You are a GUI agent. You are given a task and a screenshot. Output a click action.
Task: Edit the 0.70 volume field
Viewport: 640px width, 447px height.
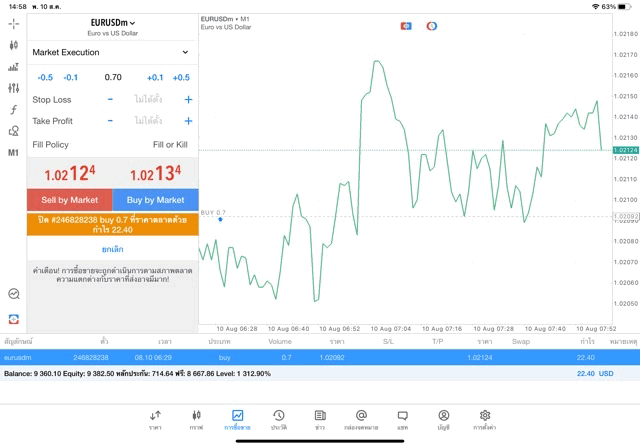pos(113,77)
